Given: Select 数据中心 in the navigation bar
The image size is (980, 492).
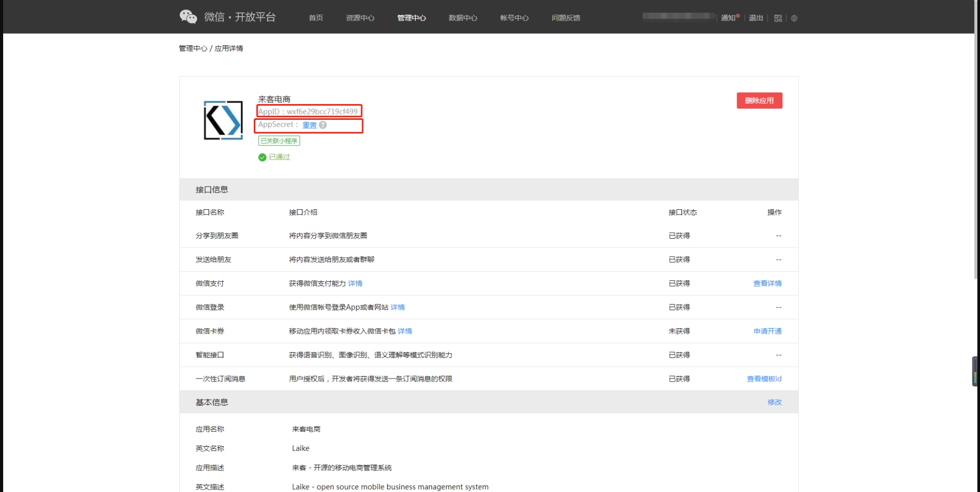Looking at the screenshot, I should tap(462, 18).
